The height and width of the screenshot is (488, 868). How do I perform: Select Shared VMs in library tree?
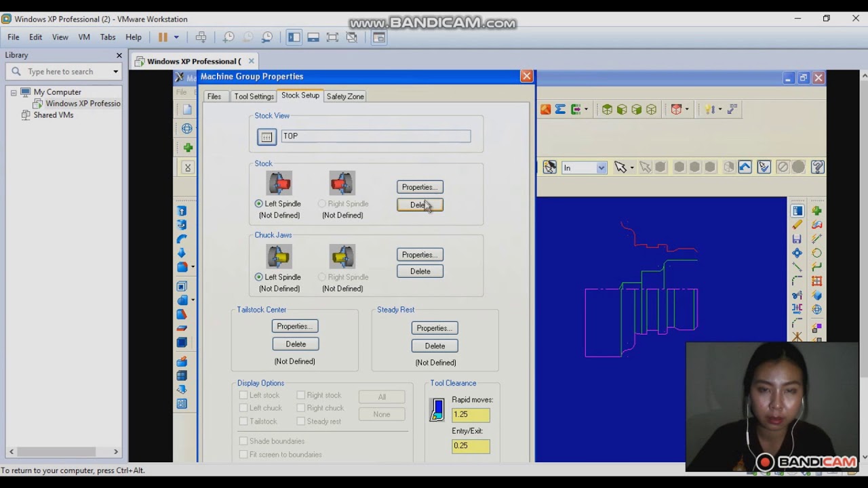point(54,115)
